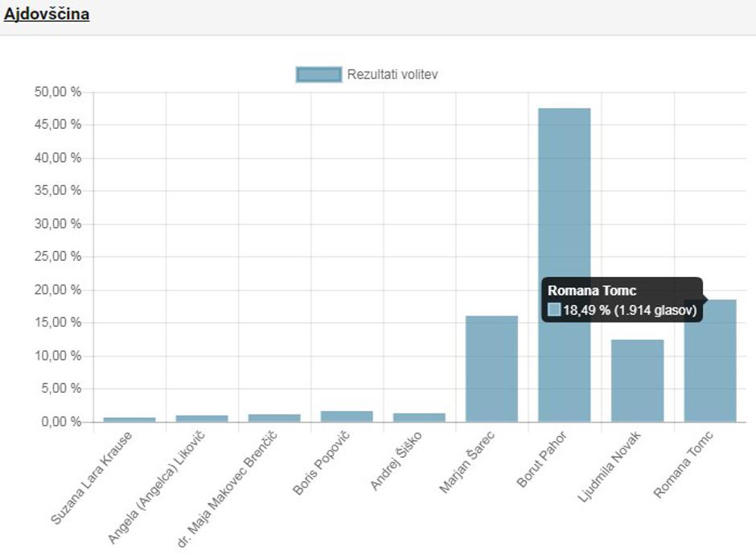756x556 pixels.
Task: Click the color square inside the tooltip
Action: click(554, 310)
